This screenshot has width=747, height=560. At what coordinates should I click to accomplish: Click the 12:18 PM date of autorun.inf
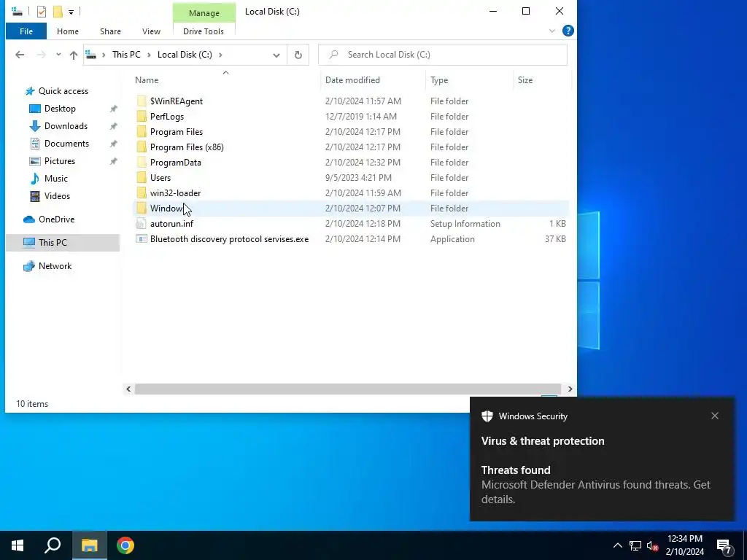pyautogui.click(x=363, y=223)
